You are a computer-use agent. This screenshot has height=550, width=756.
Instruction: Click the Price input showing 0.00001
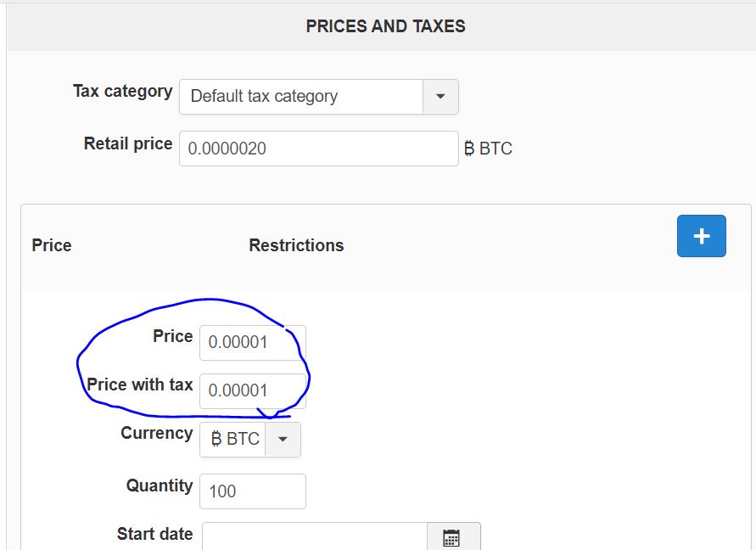coord(253,343)
